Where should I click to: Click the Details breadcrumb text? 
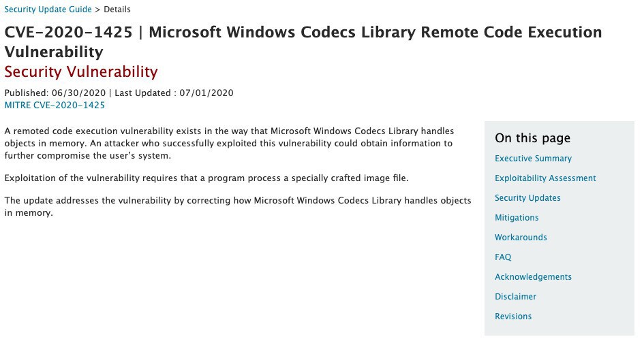pos(117,10)
